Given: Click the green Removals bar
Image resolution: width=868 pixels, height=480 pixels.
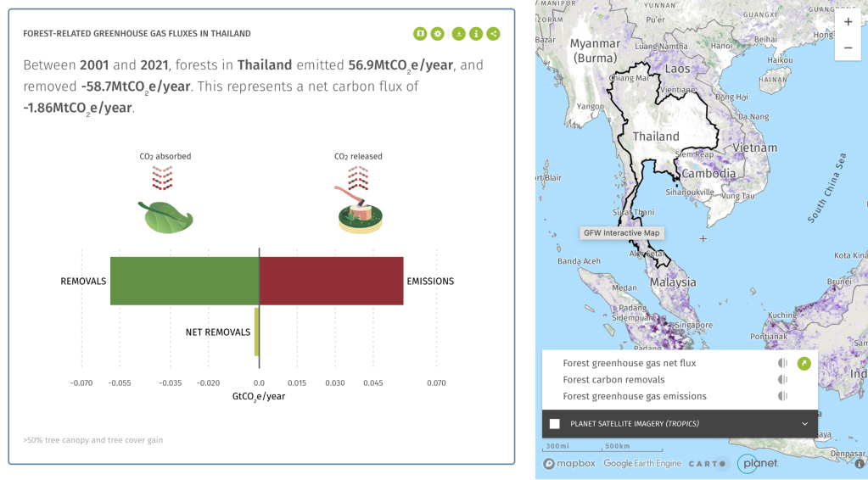Looking at the screenshot, I should tap(184, 281).
